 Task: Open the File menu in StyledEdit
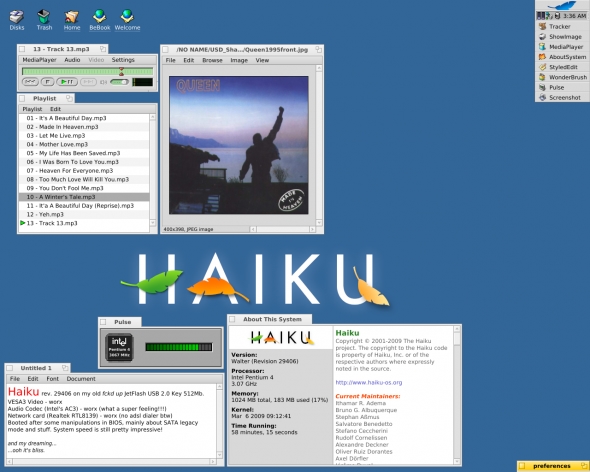click(x=15, y=379)
